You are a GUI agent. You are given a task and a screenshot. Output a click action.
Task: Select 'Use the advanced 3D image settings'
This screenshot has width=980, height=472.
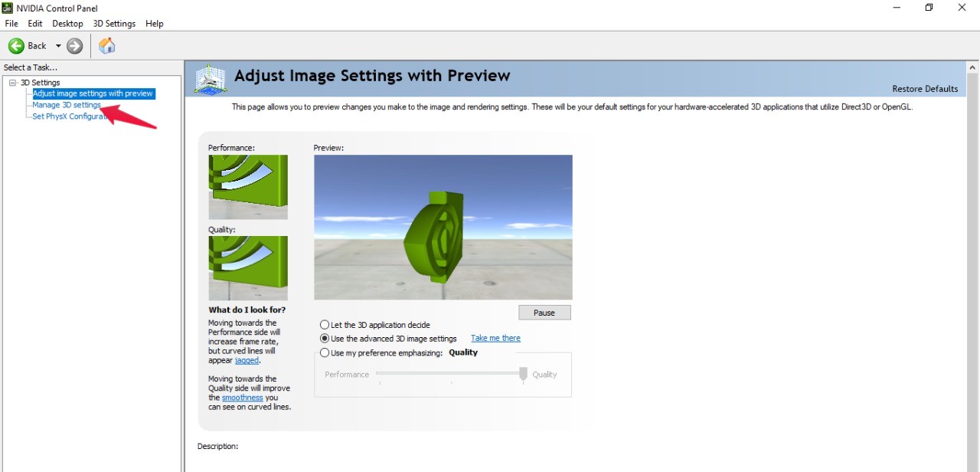pos(325,339)
